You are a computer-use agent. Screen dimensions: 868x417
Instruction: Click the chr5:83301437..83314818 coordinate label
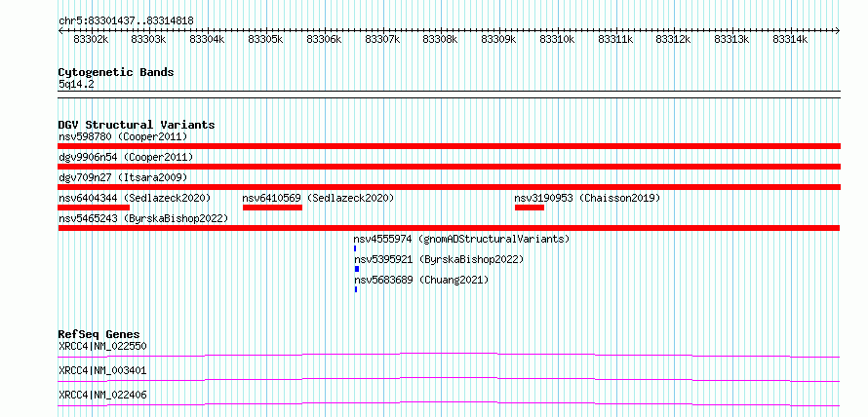tap(126, 21)
